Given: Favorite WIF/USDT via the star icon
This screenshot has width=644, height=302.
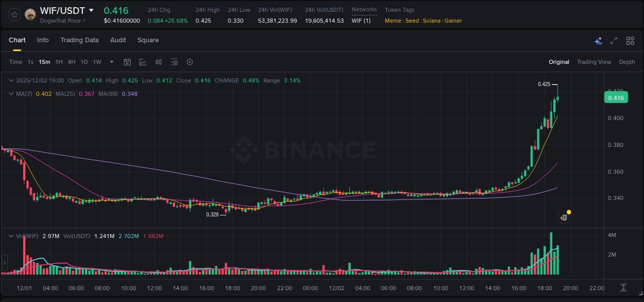Looking at the screenshot, I should (x=14, y=14).
